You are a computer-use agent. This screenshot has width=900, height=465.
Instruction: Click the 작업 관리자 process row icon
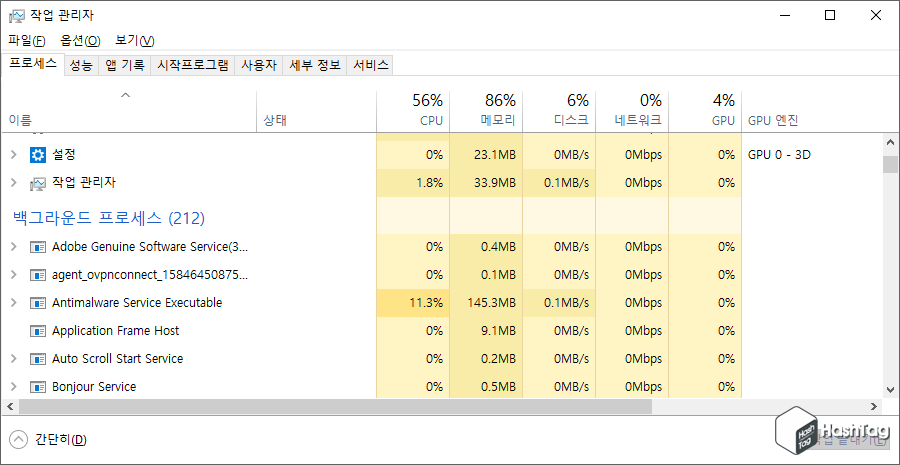click(38, 183)
